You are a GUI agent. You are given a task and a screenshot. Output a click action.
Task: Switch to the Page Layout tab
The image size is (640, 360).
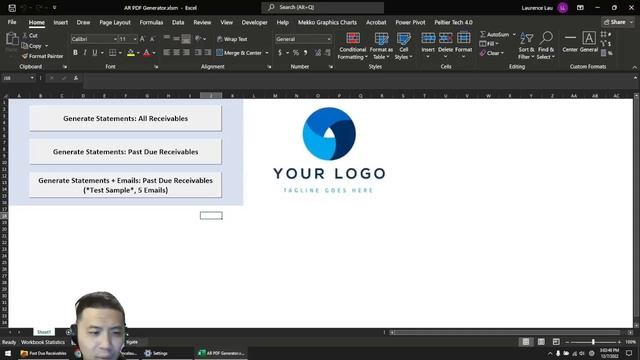115,22
